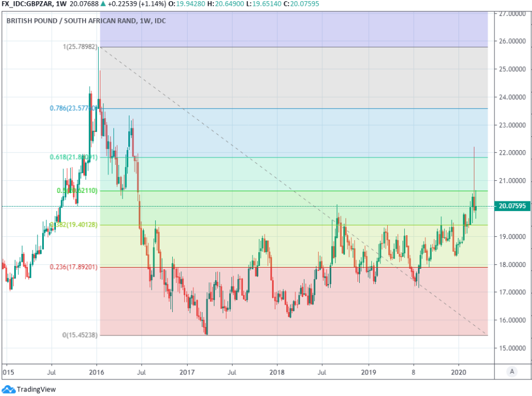Toggle the auto-scale 'A' button
The height and width of the screenshot is (396, 532).
pyautogui.click(x=512, y=371)
